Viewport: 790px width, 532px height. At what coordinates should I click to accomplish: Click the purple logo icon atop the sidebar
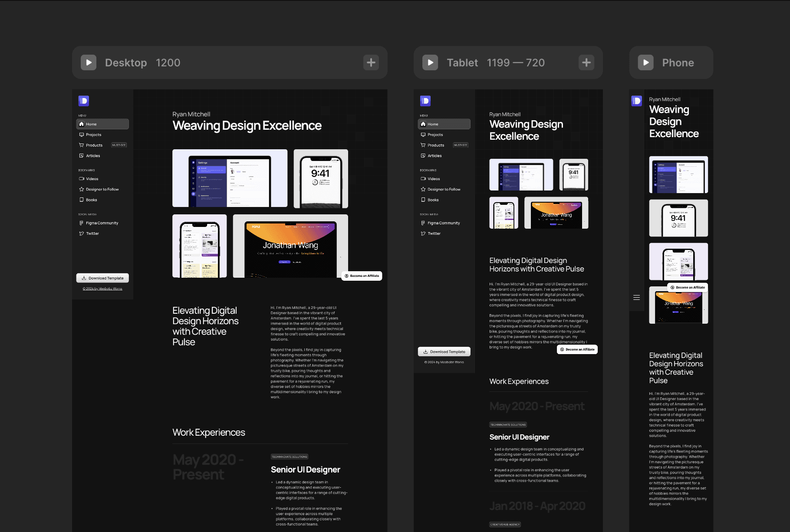click(x=83, y=100)
